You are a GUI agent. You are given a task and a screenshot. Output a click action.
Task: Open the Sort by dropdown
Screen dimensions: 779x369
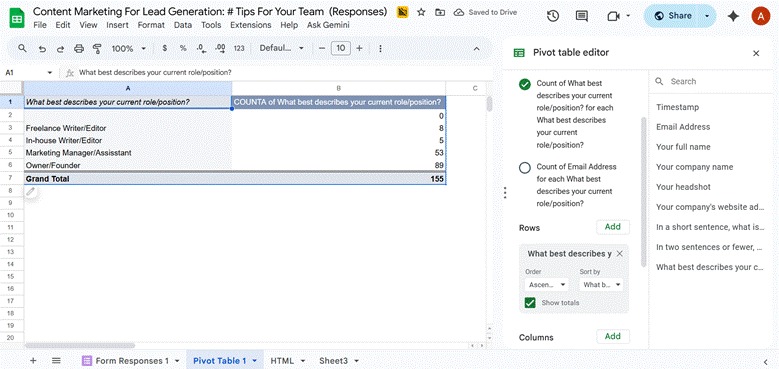click(x=601, y=285)
